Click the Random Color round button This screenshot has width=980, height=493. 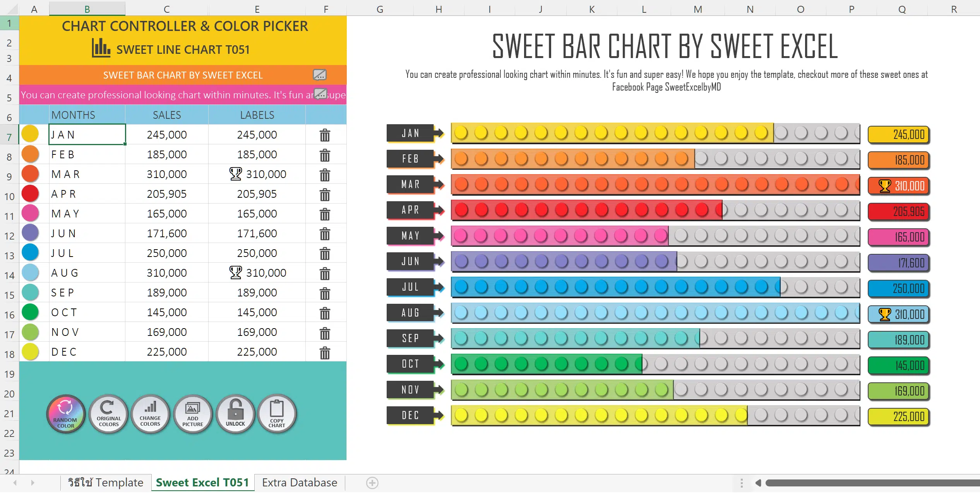pos(66,414)
